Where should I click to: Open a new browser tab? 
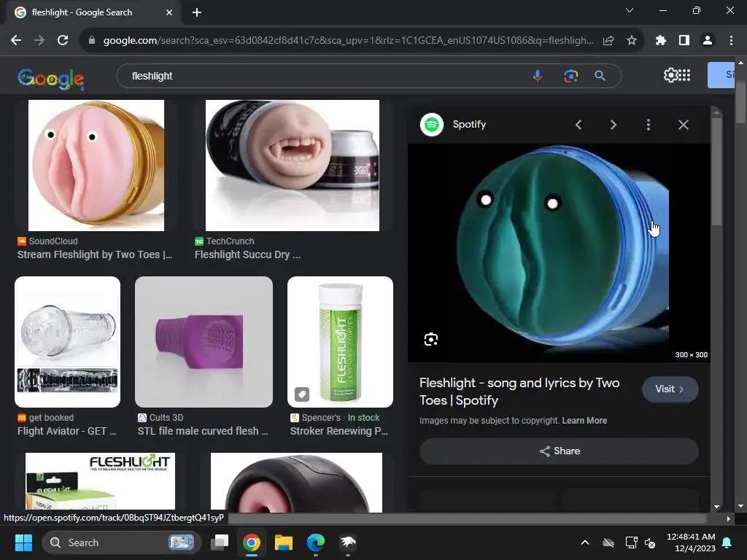pos(197,12)
